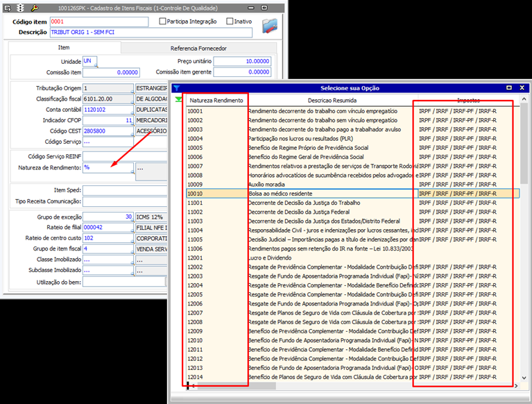Click the Preço unitário input field
The width and height of the screenshot is (532, 404).
(x=241, y=61)
